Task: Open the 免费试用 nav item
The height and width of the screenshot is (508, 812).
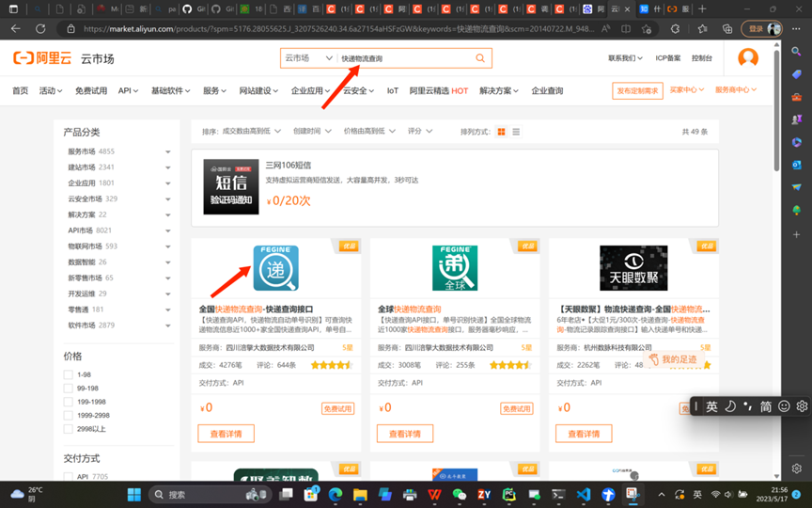Action: click(90, 90)
